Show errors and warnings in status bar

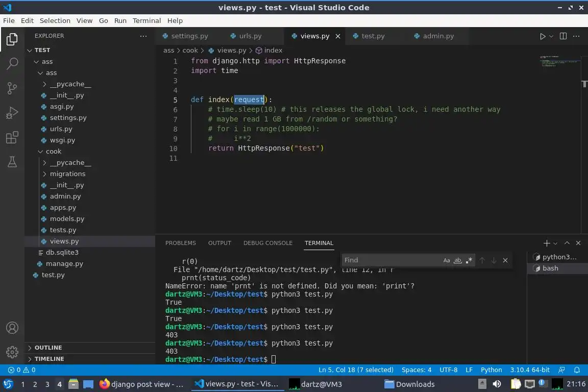click(22, 370)
